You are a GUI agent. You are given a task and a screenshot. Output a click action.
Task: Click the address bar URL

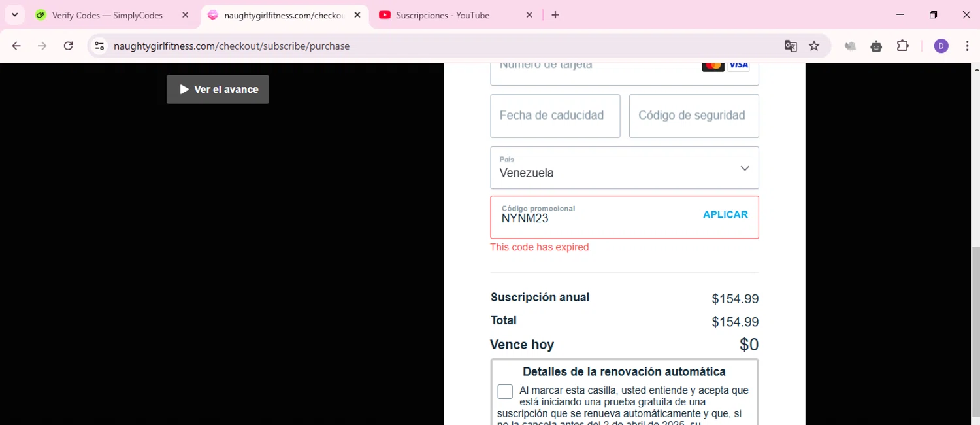[x=231, y=46]
